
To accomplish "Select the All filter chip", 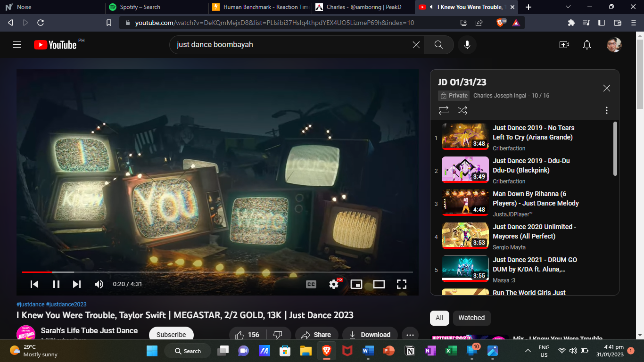I will (439, 318).
